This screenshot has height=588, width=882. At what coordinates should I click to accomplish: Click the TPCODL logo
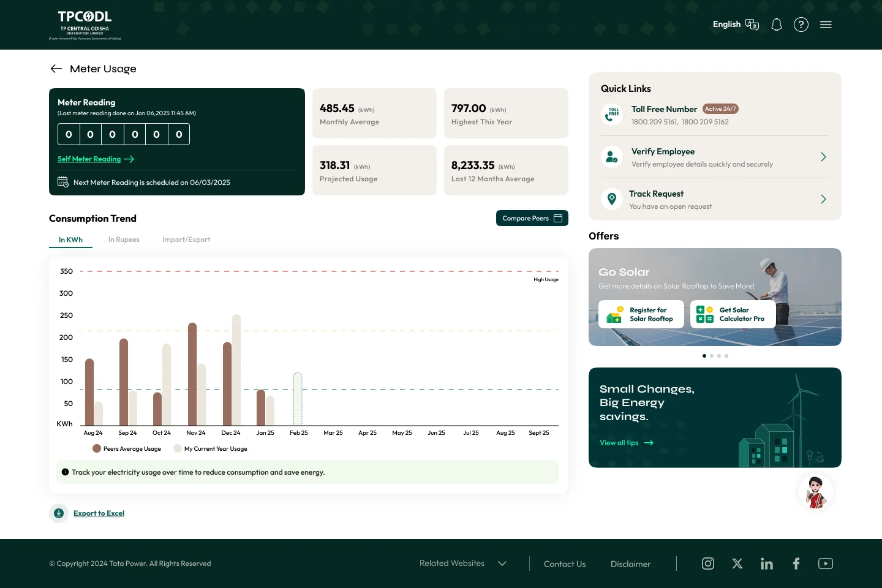pos(85,25)
